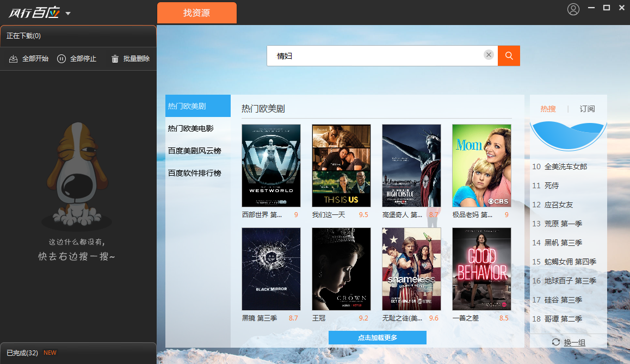Click the 9.6 rating of 无耻之徒
This screenshot has width=630, height=364.
point(434,318)
